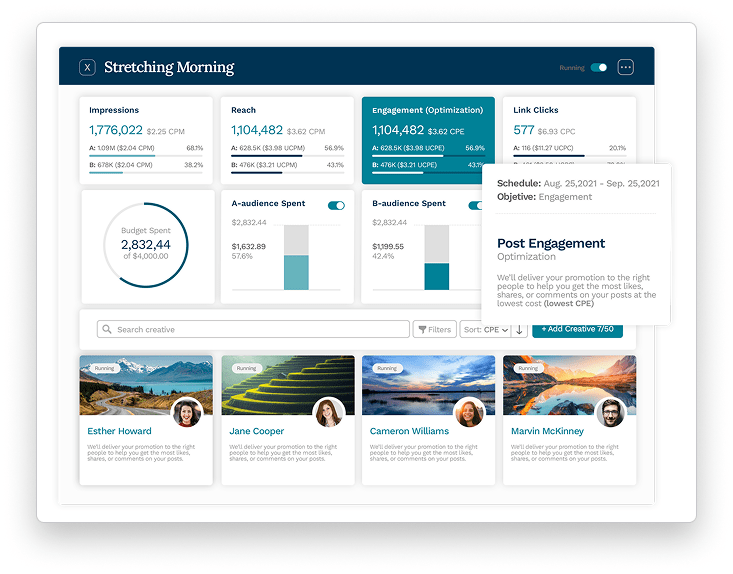Click Marvin McKinney's profile avatar

[611, 412]
